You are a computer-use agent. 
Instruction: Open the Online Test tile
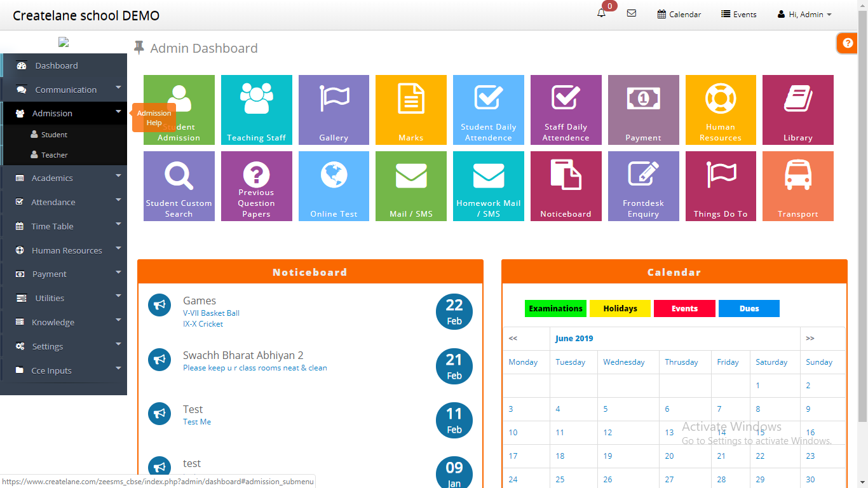(334, 186)
